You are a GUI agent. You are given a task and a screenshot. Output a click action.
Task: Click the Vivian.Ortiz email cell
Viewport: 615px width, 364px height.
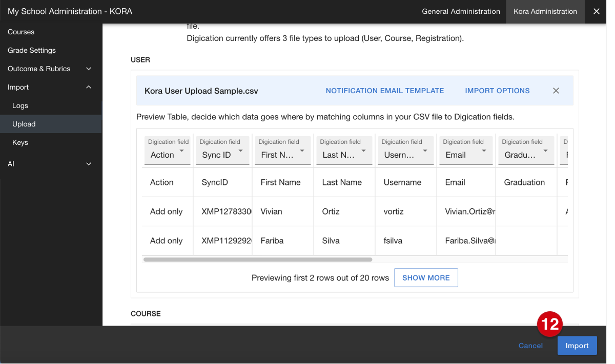coord(466,211)
